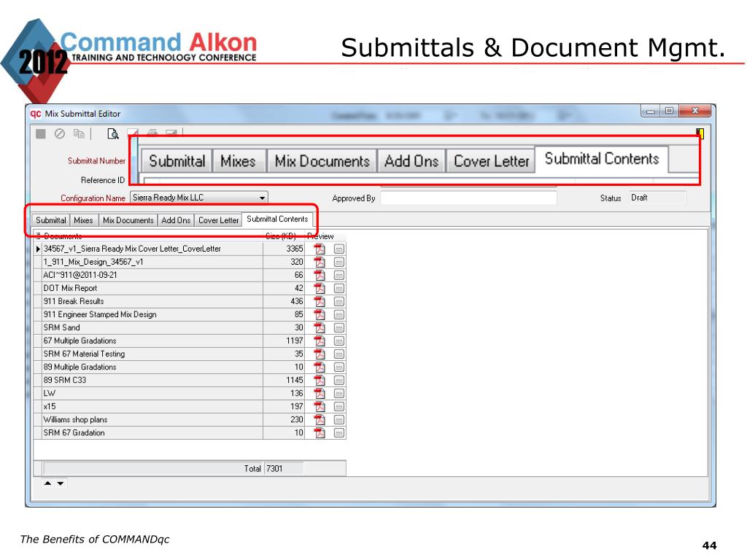Viewport: 747px width, 560px height.
Task: Preview the DOT Mix Report PDF
Action: click(x=320, y=288)
